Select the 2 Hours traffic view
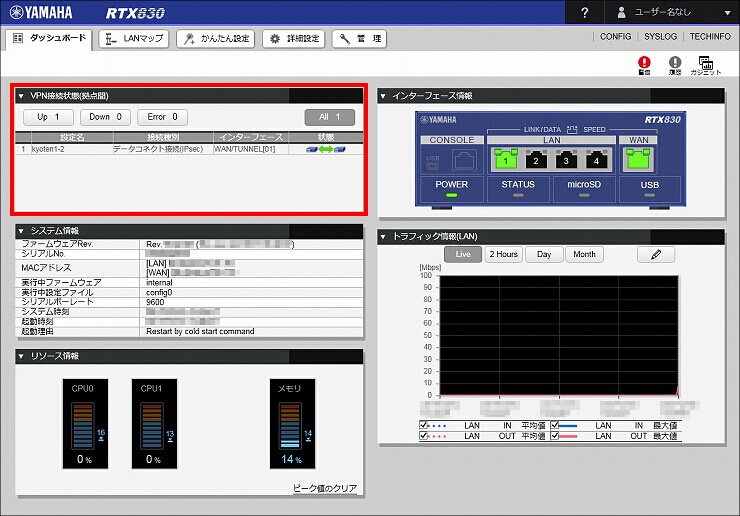Viewport: 740px width, 516px height. point(504,254)
